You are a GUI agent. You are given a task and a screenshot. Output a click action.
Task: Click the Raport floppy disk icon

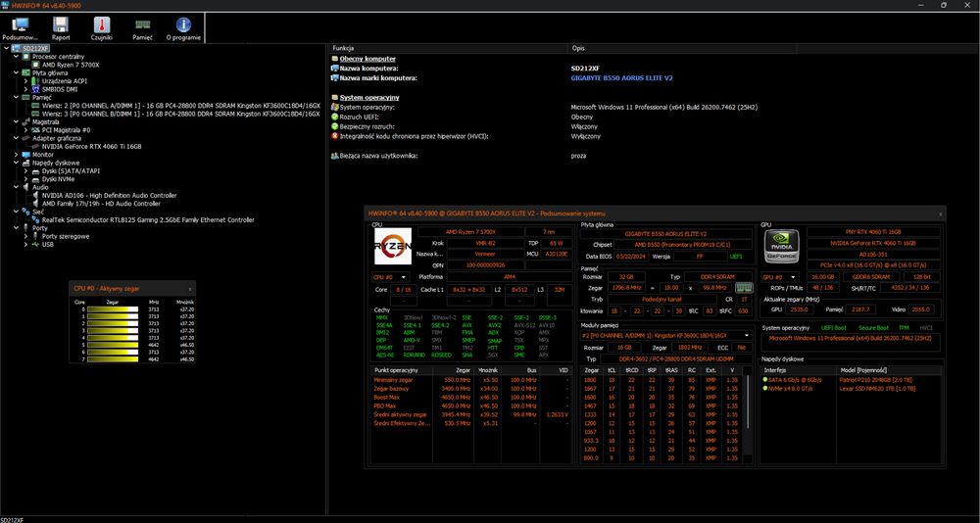(x=61, y=25)
